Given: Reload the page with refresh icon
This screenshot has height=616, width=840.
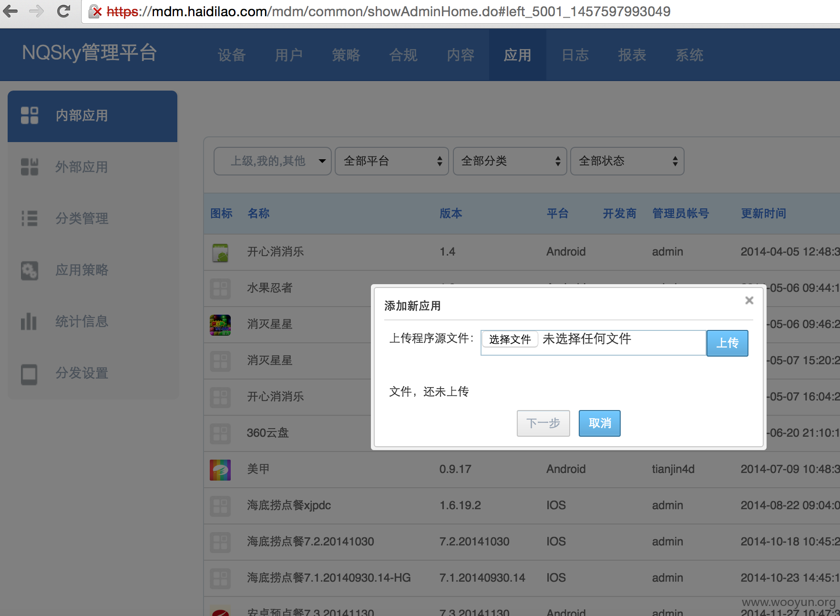Looking at the screenshot, I should [63, 11].
